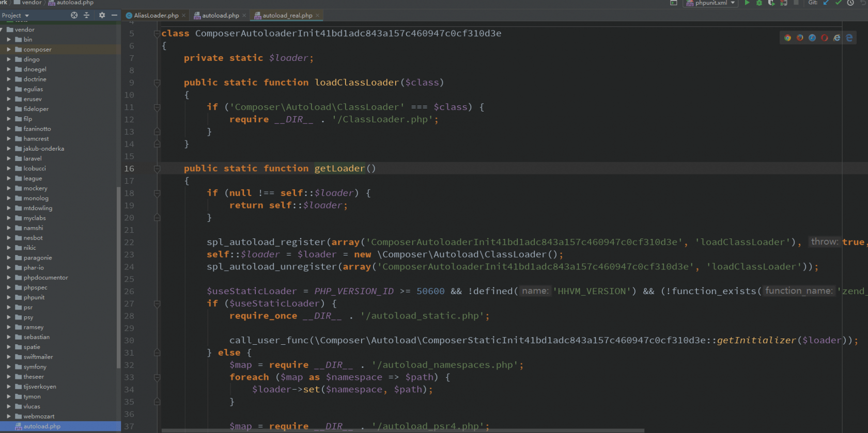Expand the laravel folder
This screenshot has height=433, width=868.
[x=8, y=158]
